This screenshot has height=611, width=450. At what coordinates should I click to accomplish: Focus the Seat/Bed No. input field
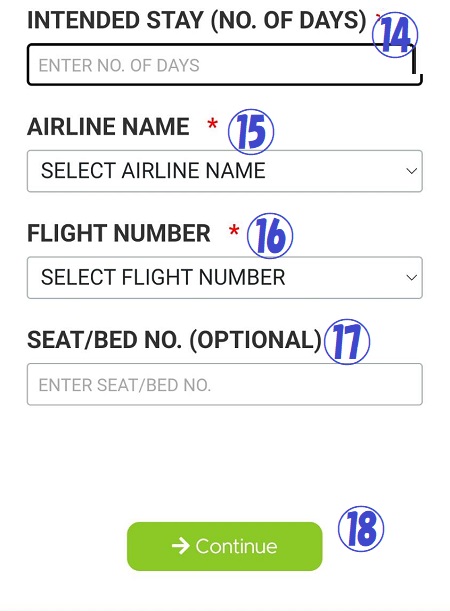[x=225, y=384]
